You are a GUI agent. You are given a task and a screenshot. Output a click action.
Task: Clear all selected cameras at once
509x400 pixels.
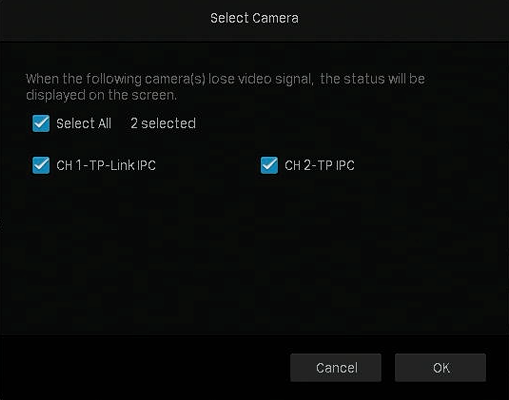[41, 123]
